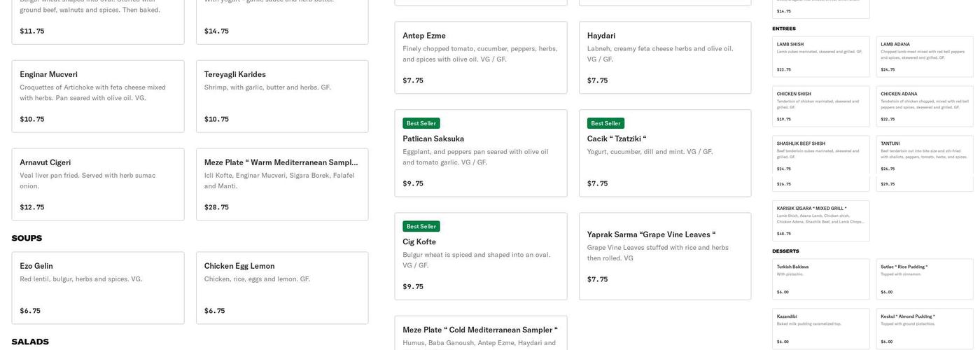980x350 pixels.
Task: Choose the Arnavut Cigeri menu item
Action: [98, 184]
